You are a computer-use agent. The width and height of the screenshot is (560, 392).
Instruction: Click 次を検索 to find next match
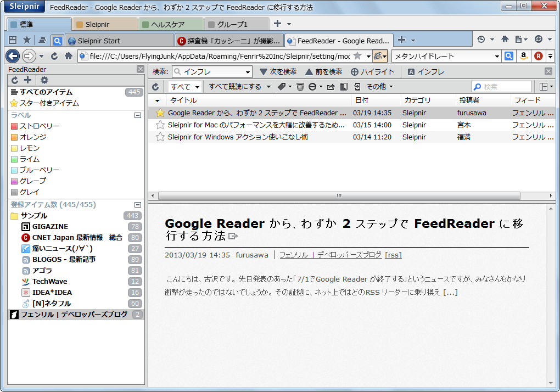click(x=278, y=72)
